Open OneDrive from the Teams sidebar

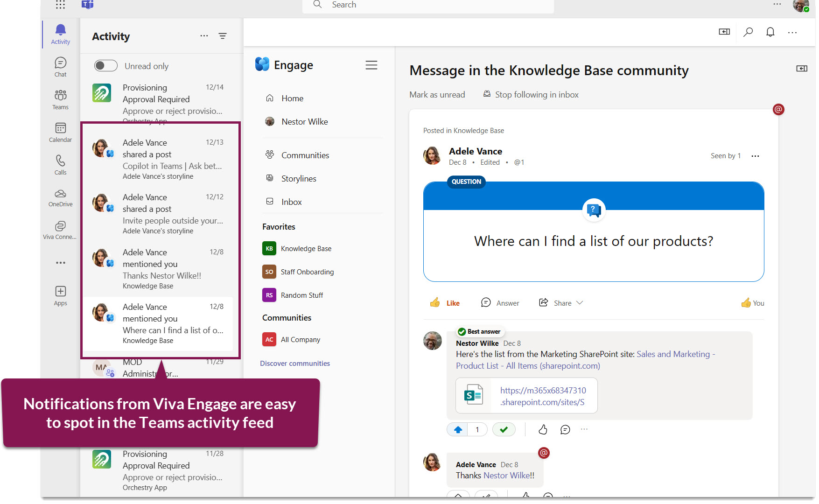60,197
